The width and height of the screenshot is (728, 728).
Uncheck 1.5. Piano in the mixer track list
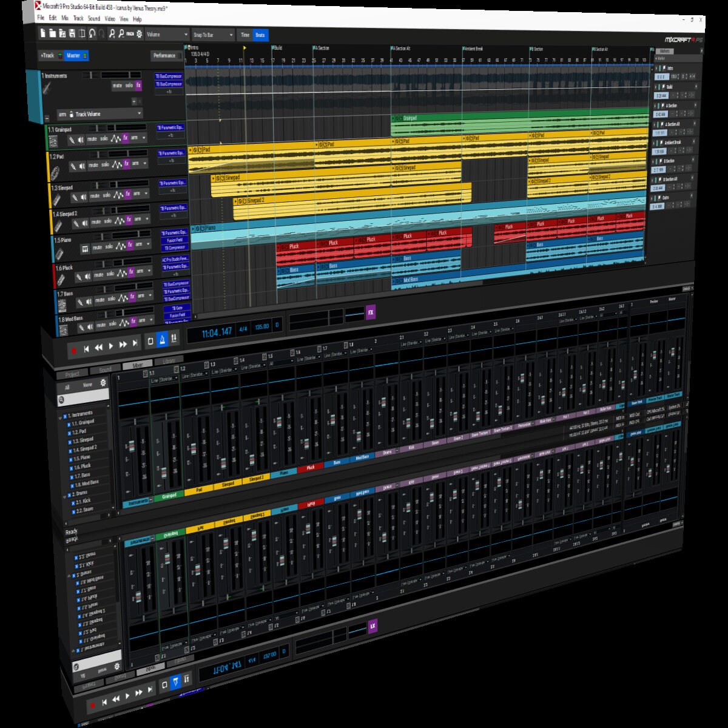pyautogui.click(x=70, y=459)
